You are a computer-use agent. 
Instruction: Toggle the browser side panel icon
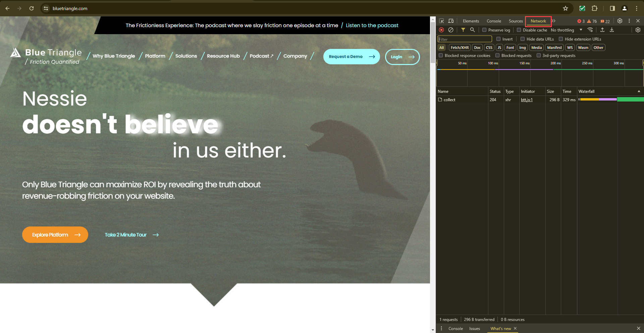(612, 8)
